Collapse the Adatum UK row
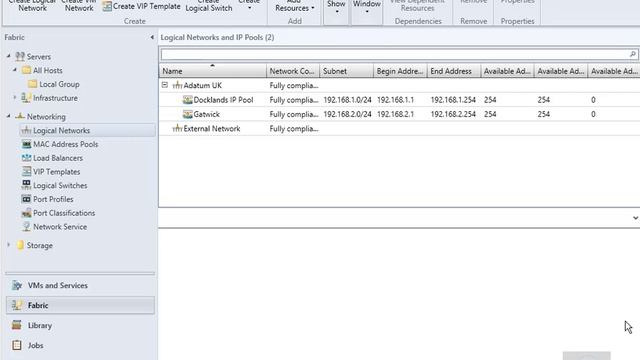Viewport: 640px width, 360px height. pos(164,85)
